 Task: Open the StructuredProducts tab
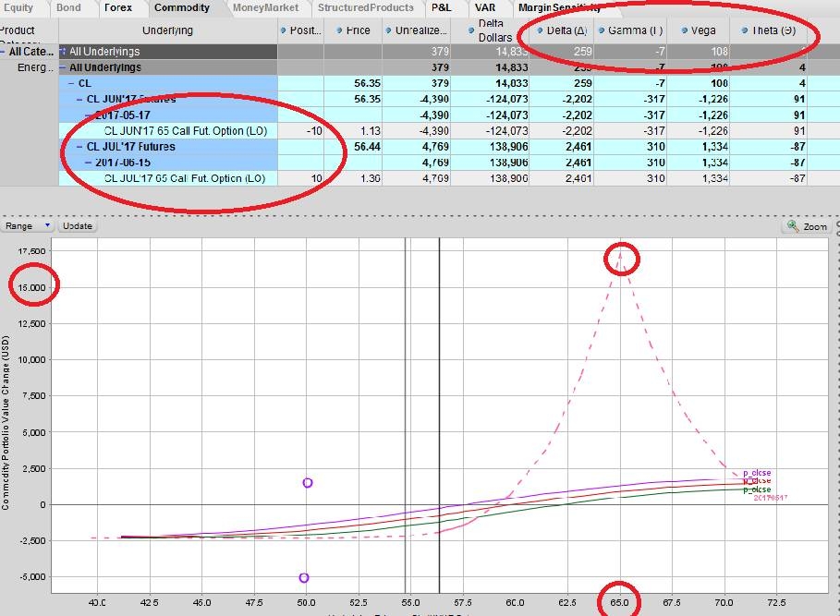(366, 8)
